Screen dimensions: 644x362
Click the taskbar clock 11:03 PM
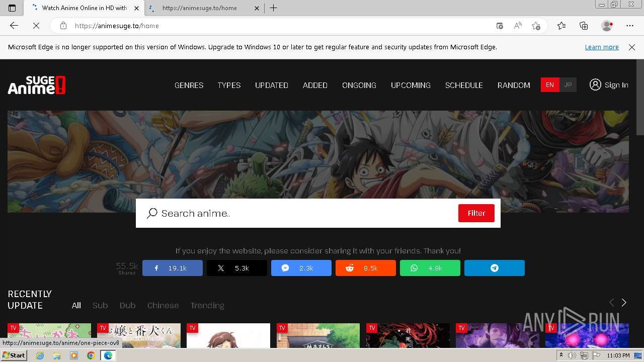click(618, 355)
